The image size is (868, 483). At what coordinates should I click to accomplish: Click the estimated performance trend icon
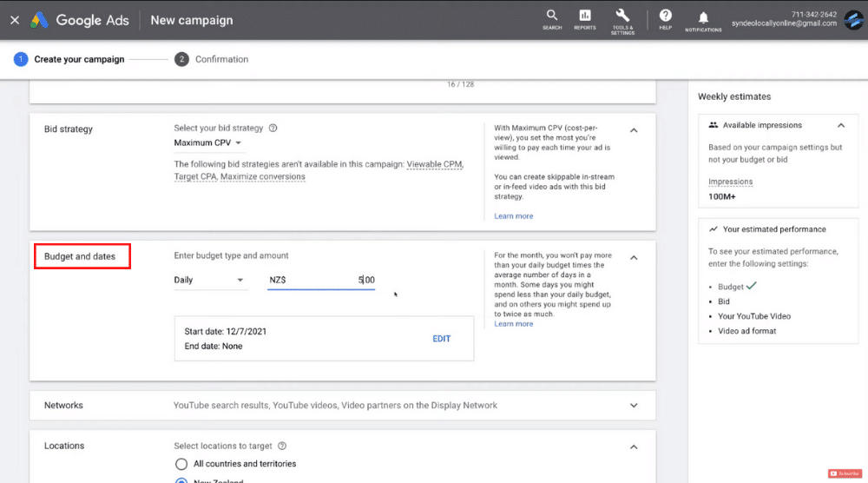(x=713, y=229)
